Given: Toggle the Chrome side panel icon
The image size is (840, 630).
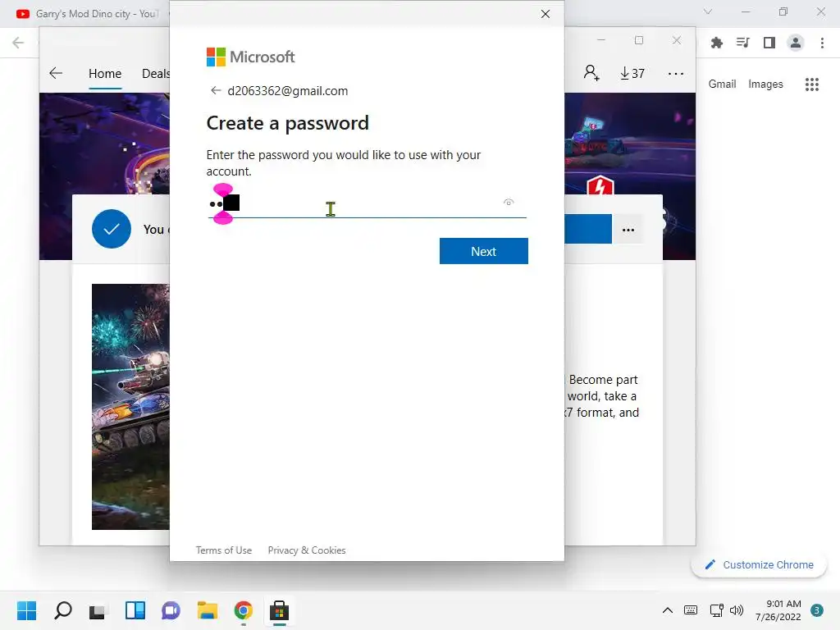Looking at the screenshot, I should (x=769, y=43).
